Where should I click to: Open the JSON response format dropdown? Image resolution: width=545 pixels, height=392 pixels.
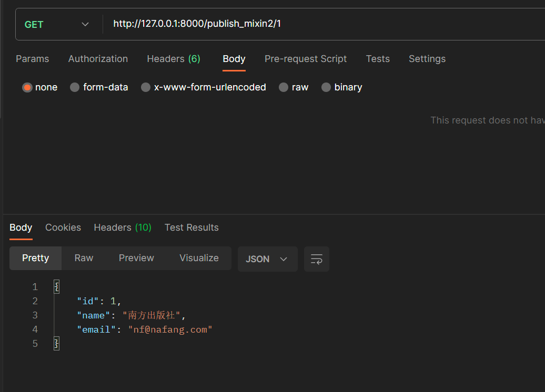[267, 259]
